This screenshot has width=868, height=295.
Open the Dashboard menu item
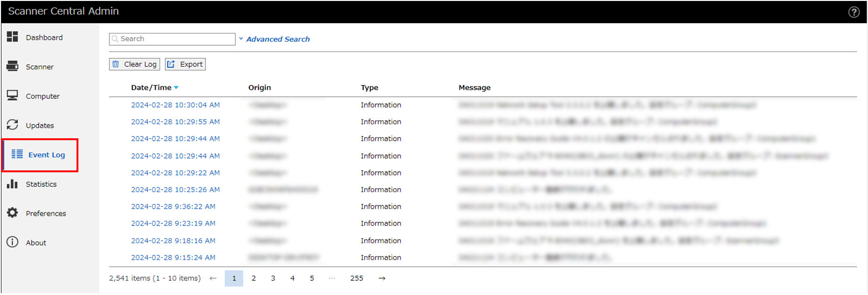[x=44, y=37]
